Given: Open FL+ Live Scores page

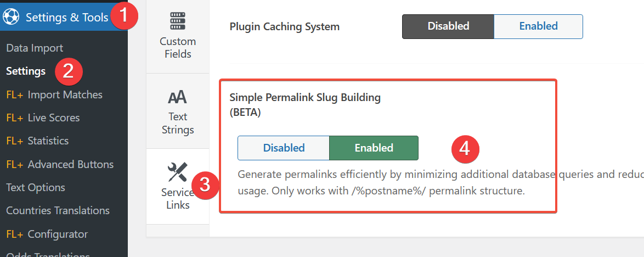Looking at the screenshot, I should tap(43, 118).
